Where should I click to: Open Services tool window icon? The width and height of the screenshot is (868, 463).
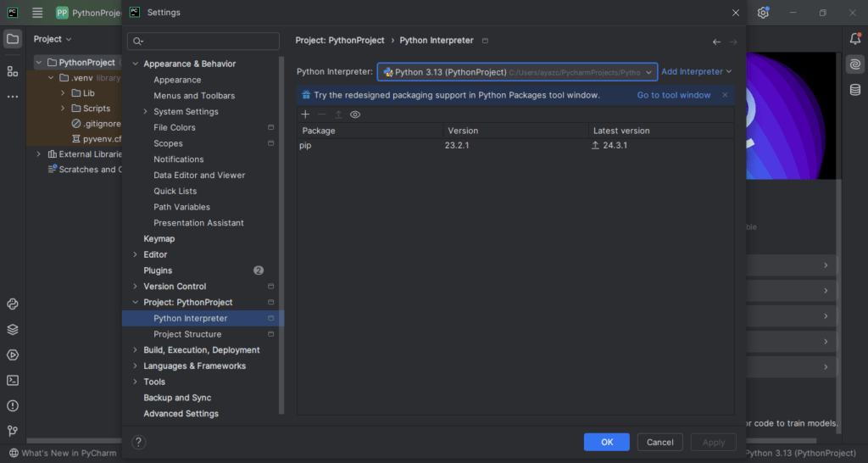coord(13,355)
